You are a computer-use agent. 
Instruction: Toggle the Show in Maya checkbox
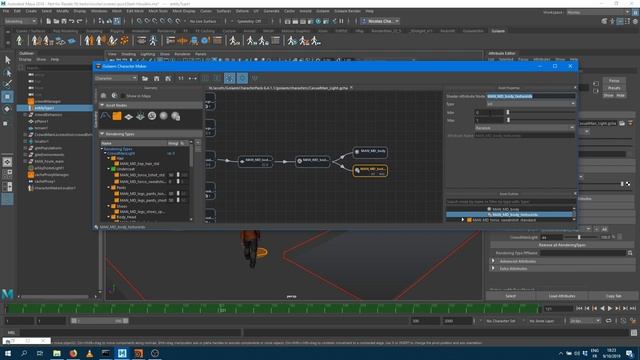pyautogui.click(x=122, y=96)
